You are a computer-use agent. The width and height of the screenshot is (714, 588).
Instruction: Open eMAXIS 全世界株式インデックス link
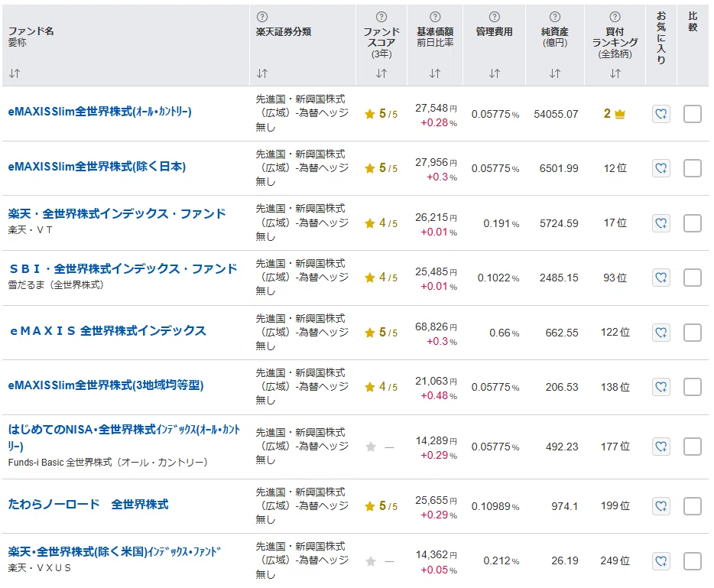coord(108,330)
